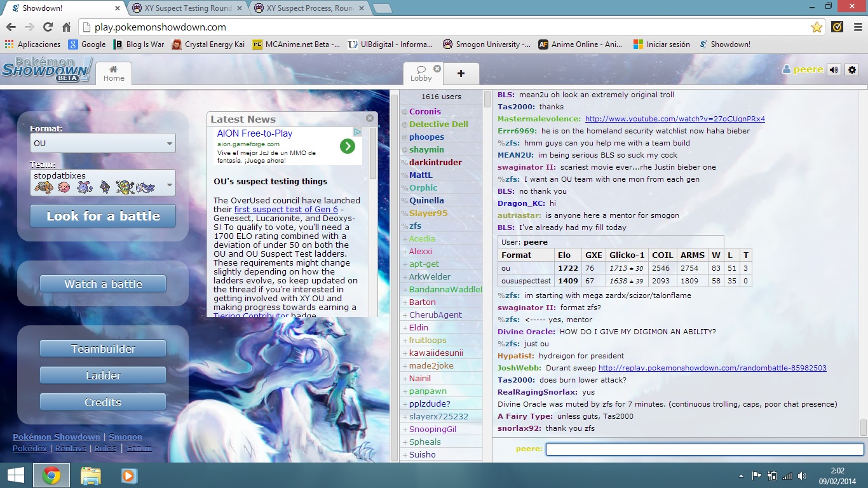Click the Chrome home icon
Image resolution: width=868 pixels, height=488 pixels.
tap(66, 27)
